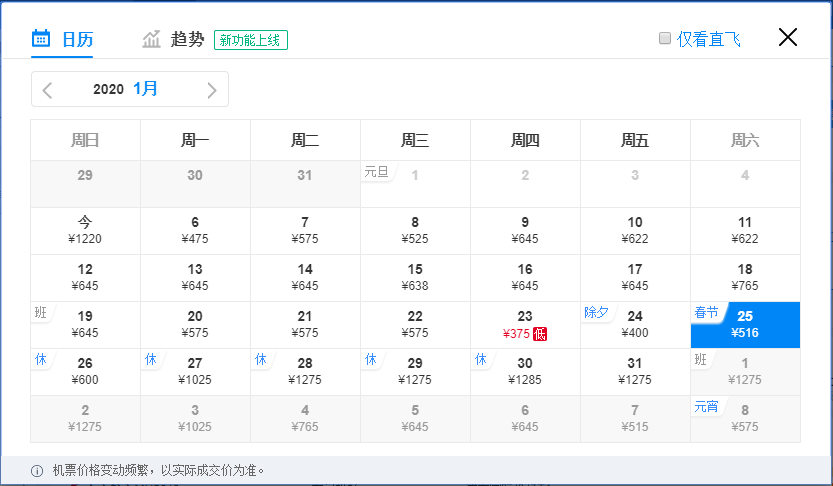The height and width of the screenshot is (486, 833).
Task: Click the red 低 lowest-price badge
Action: (540, 333)
